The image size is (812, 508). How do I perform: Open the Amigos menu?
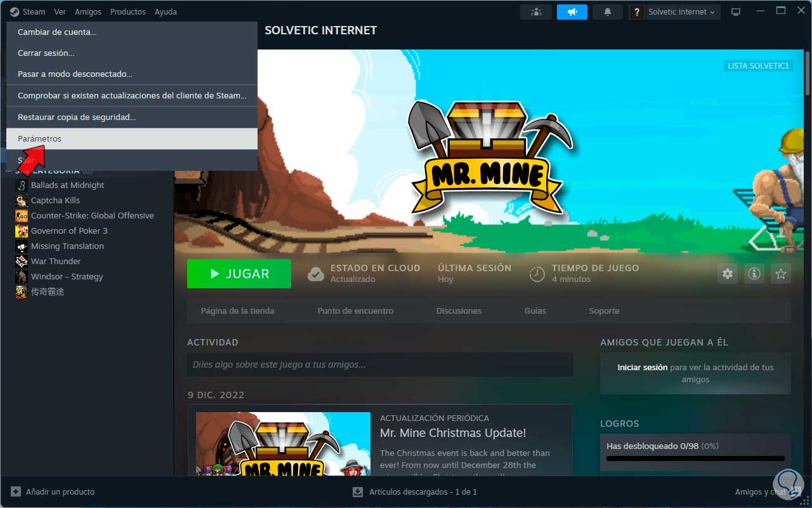[x=88, y=11]
